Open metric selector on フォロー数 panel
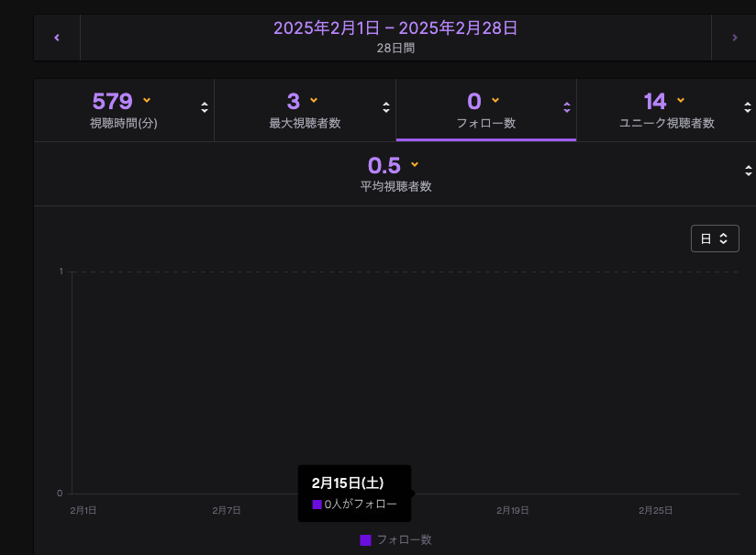756x555 pixels. (x=566, y=107)
